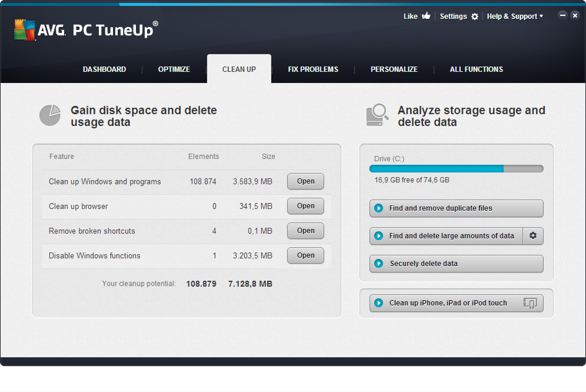Viewport: 586px width, 392px height.
Task: Click the mobile device icon on iPhone cleanup
Action: (x=530, y=303)
